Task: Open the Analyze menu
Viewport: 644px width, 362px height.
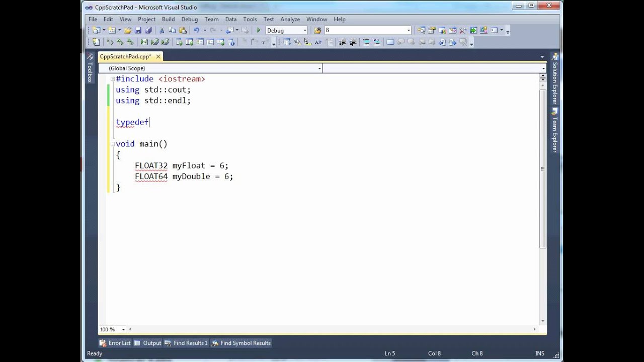Action: coord(290,19)
